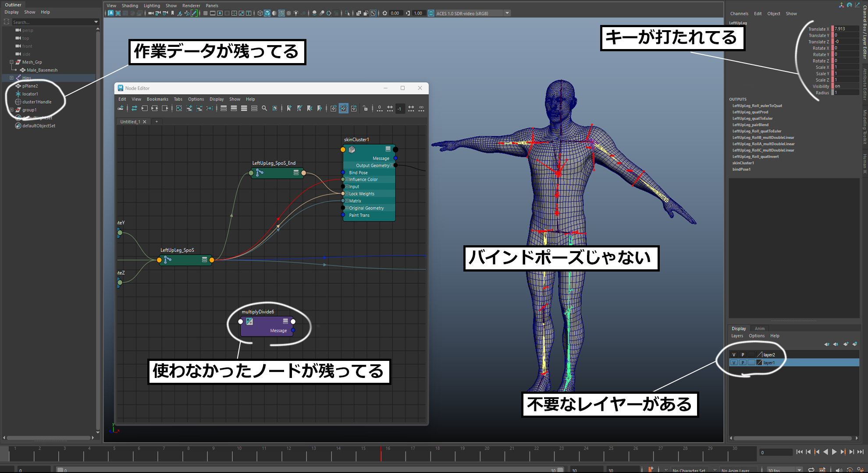Click the input and output connections icon
Image resolution: width=868 pixels, height=473 pixels.
[x=155, y=108]
